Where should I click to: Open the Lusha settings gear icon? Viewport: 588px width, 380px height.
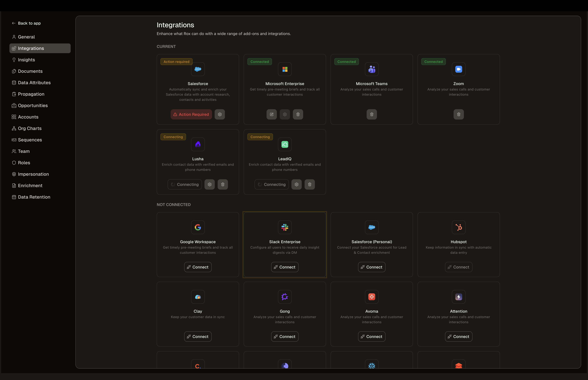coord(209,185)
